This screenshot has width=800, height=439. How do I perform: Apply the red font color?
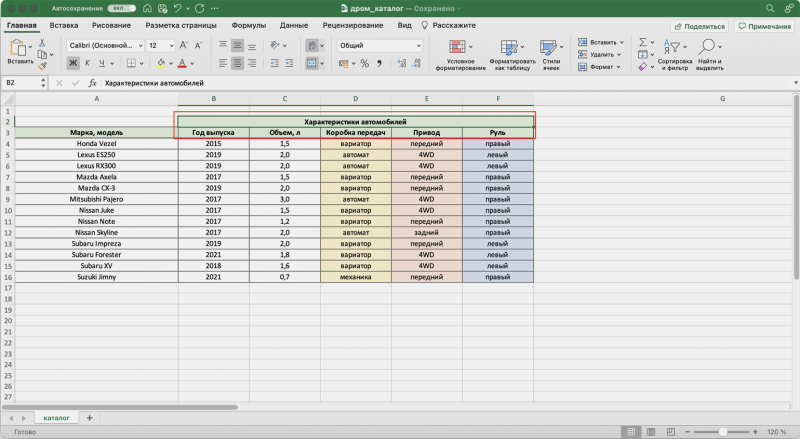pos(182,63)
